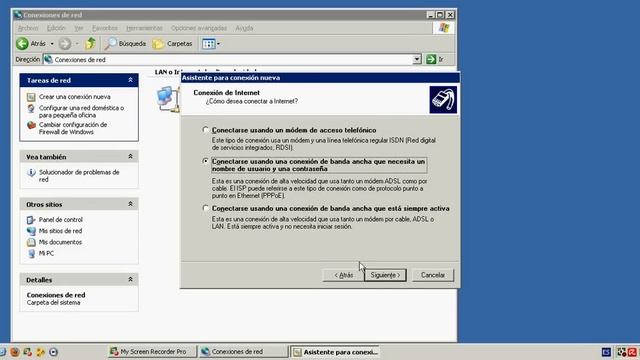Select dial-up modem connection option
Screen dimensions: 640x360
(205, 130)
